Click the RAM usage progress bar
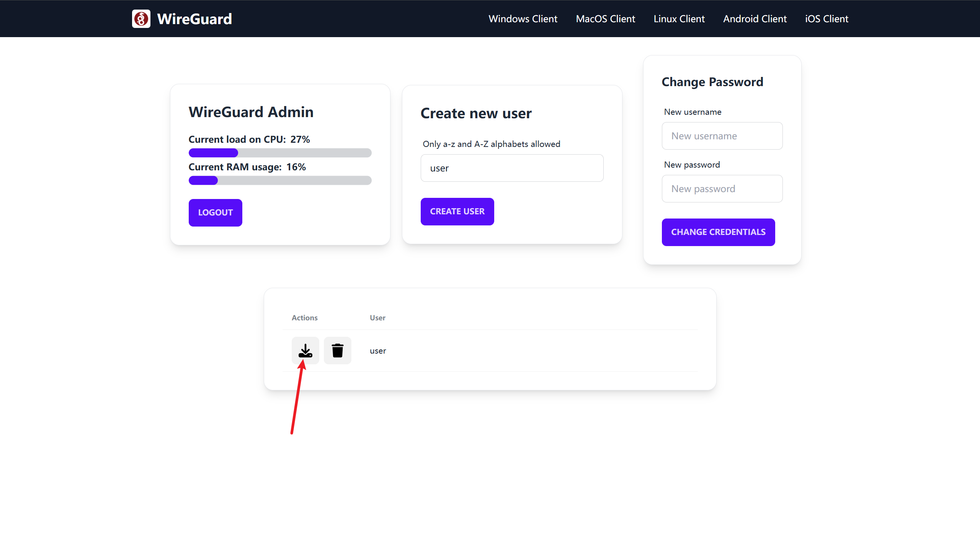Image resolution: width=980 pixels, height=535 pixels. 280,181
